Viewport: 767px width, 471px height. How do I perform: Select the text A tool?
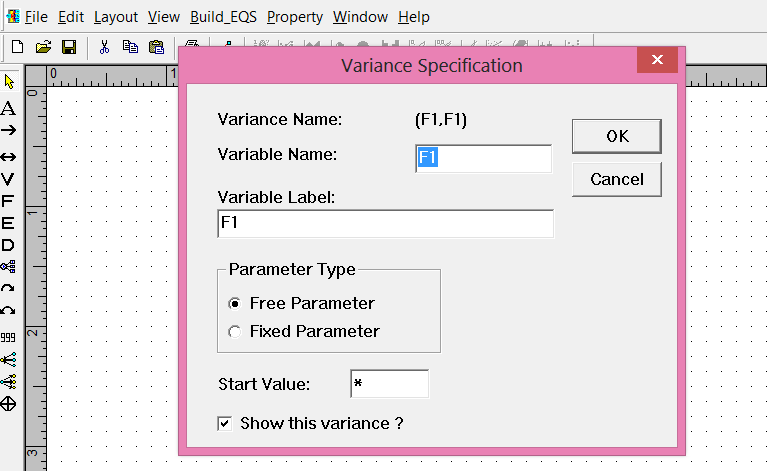pos(8,108)
